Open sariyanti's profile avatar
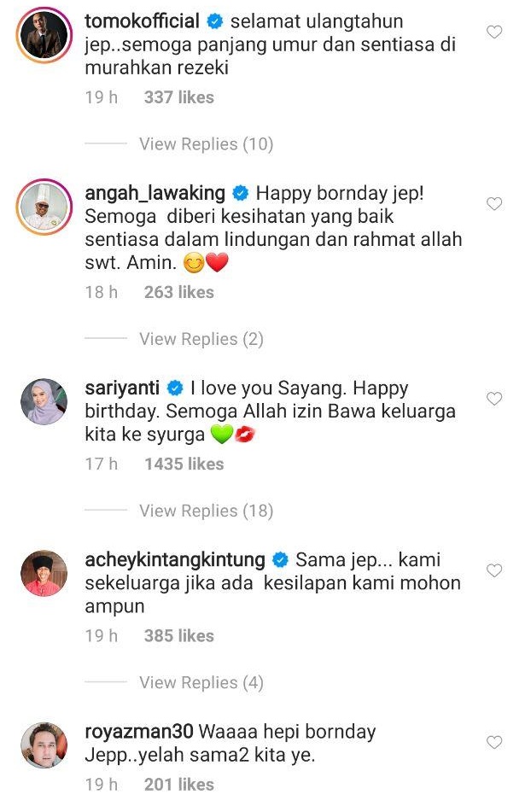531x812 pixels. pos(44,401)
